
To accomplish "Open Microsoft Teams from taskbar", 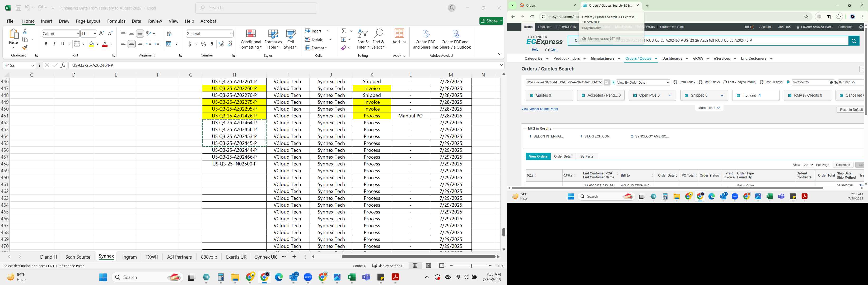I will coord(366,277).
